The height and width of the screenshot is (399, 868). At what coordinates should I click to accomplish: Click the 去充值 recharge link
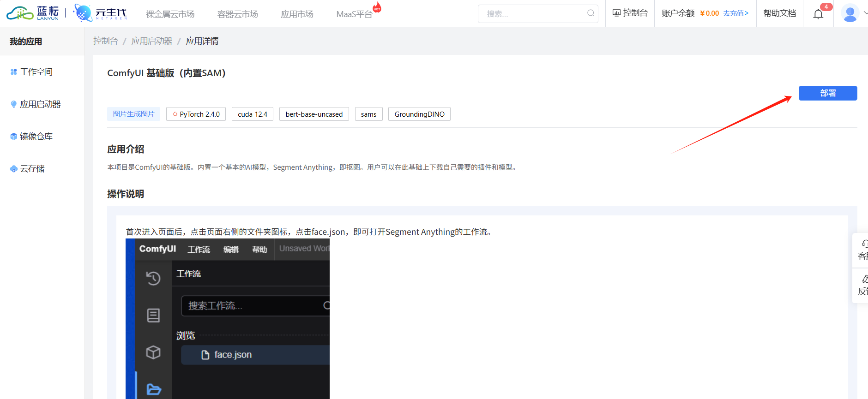click(x=735, y=13)
